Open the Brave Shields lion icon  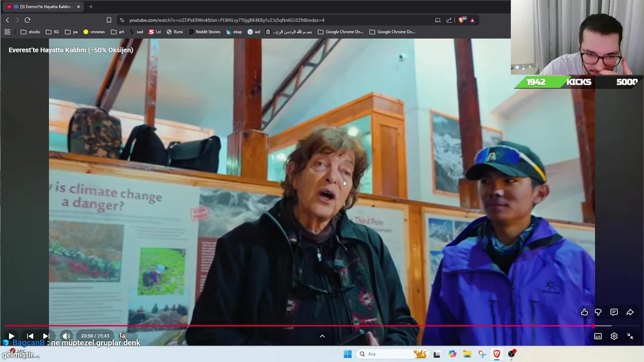click(x=461, y=20)
